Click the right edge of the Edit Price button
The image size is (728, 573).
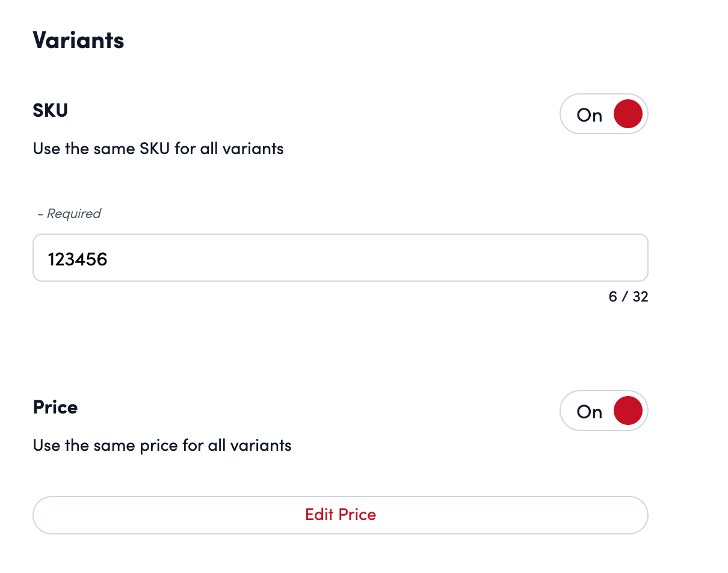pyautogui.click(x=626, y=515)
